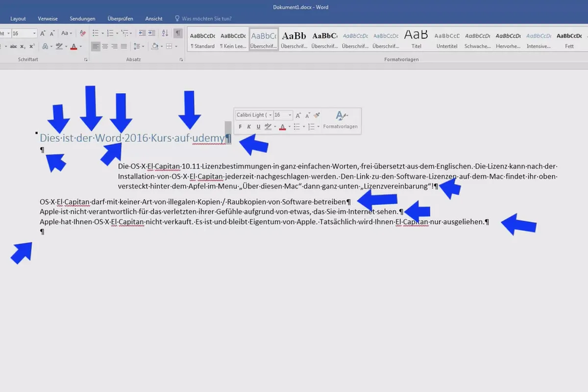588x392 pixels.
Task: Open the Layout tab
Action: 18,19
